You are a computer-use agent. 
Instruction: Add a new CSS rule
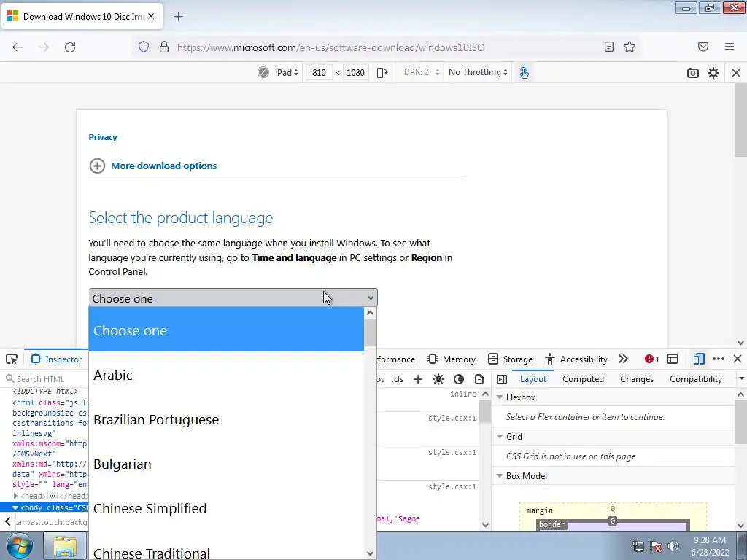(418, 379)
